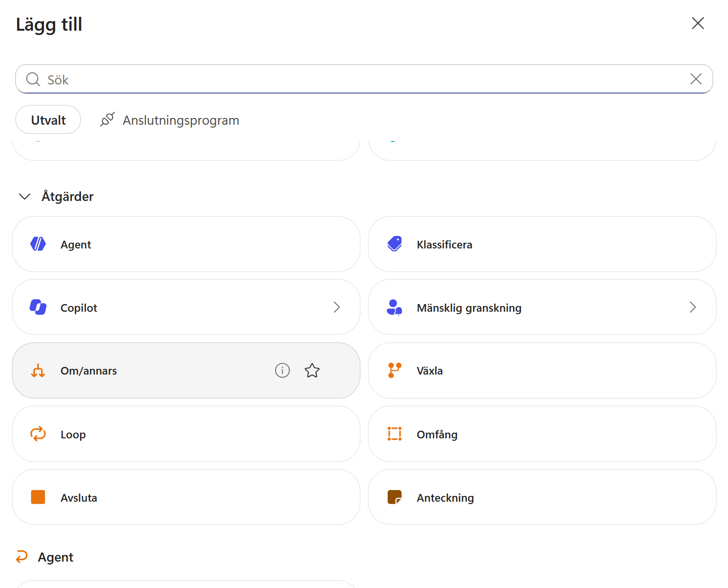
Task: Click the orange Agent section icon
Action: click(22, 557)
